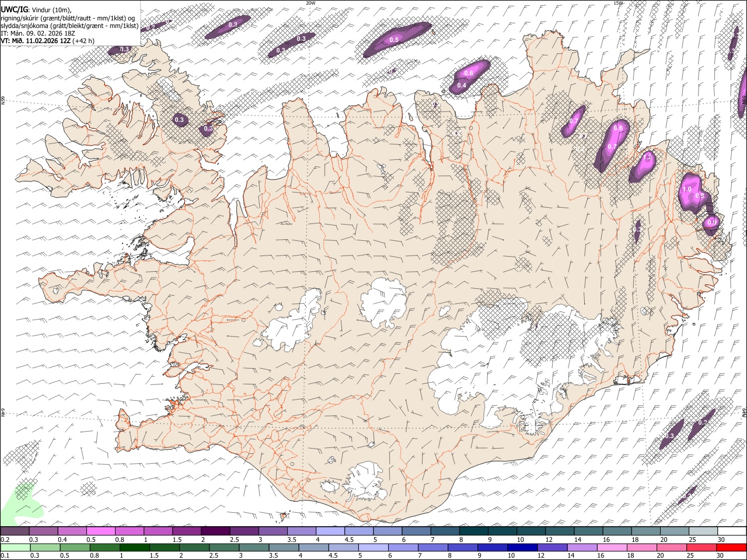
Task: Click the lavender 4 swatch on upper scale
Action: pyautogui.click(x=330, y=531)
